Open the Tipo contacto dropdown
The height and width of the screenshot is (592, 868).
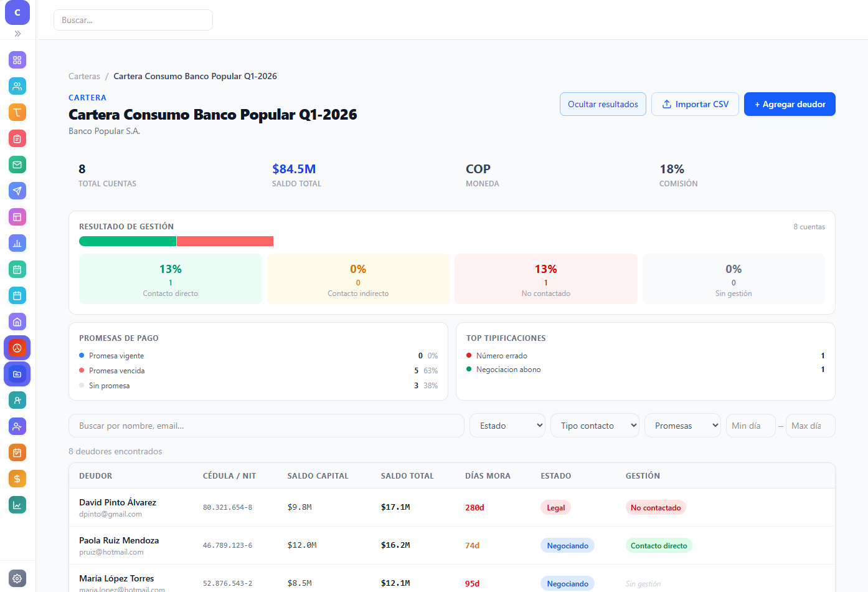click(x=595, y=426)
